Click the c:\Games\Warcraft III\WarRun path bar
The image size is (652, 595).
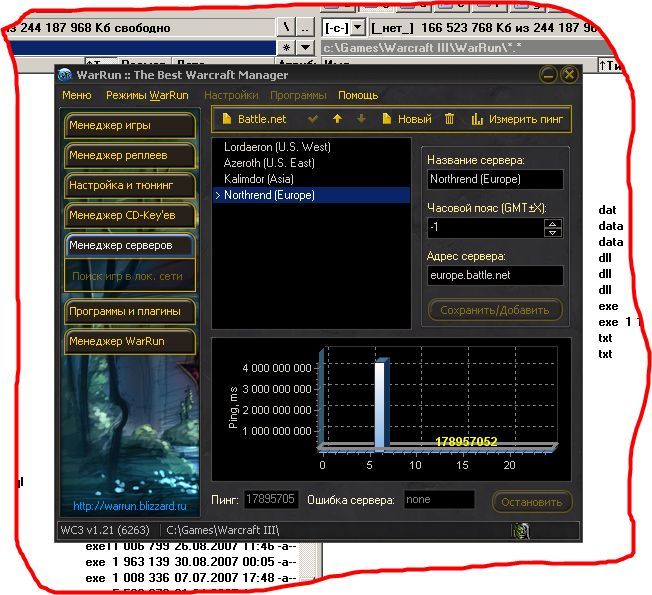click(x=466, y=48)
